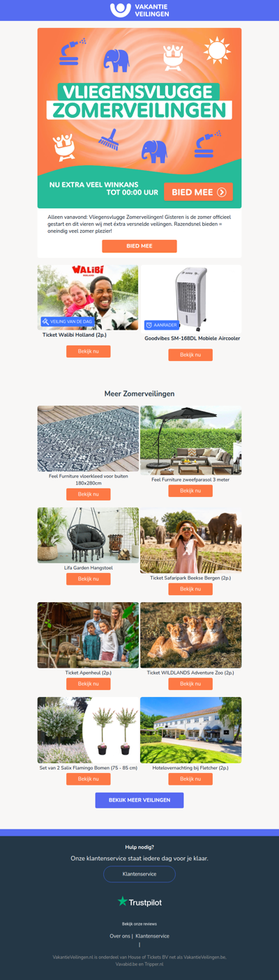Click the Klantenservice footer text link
This screenshot has width=279, height=980.
coord(152,936)
